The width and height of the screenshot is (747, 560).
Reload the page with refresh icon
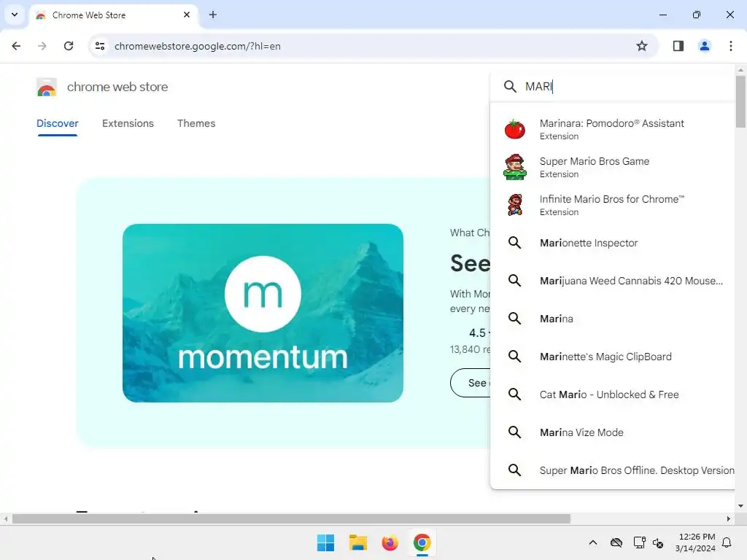pyautogui.click(x=69, y=46)
